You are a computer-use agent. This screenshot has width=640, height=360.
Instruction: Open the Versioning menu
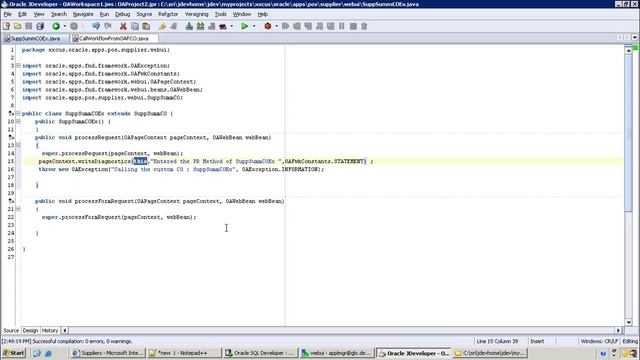196,14
